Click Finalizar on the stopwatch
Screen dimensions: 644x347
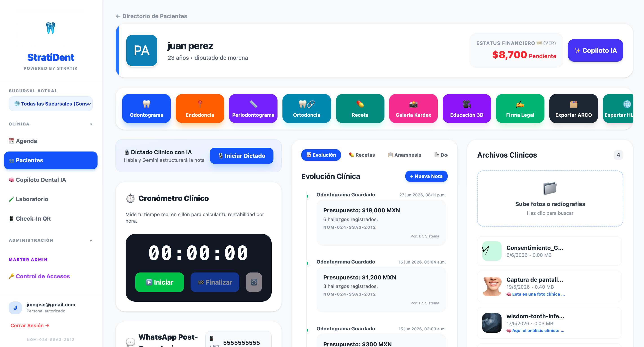point(215,282)
